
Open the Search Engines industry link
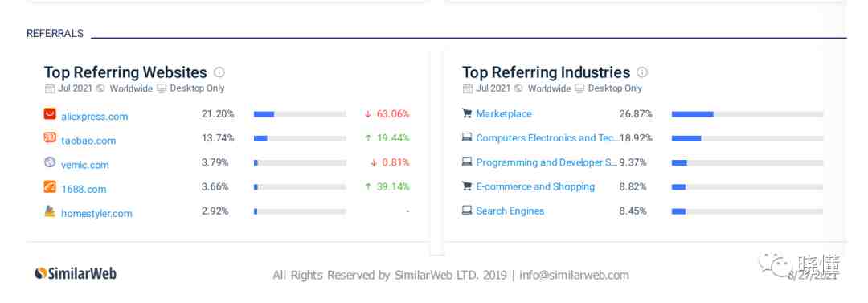tap(510, 211)
